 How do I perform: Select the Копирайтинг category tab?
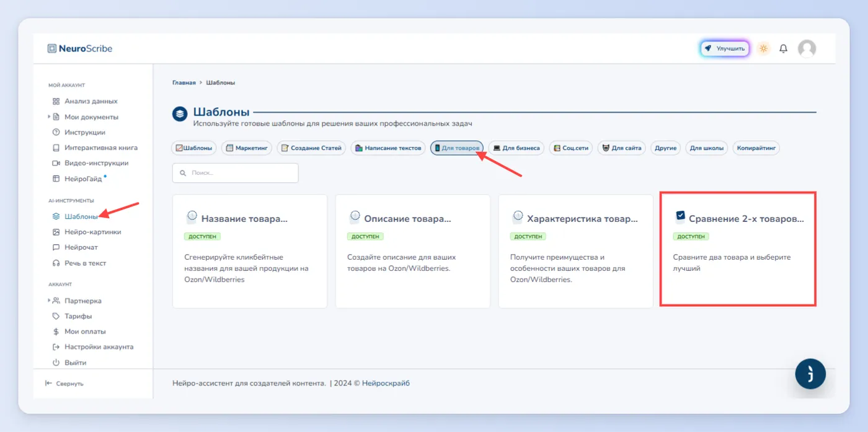tap(756, 148)
